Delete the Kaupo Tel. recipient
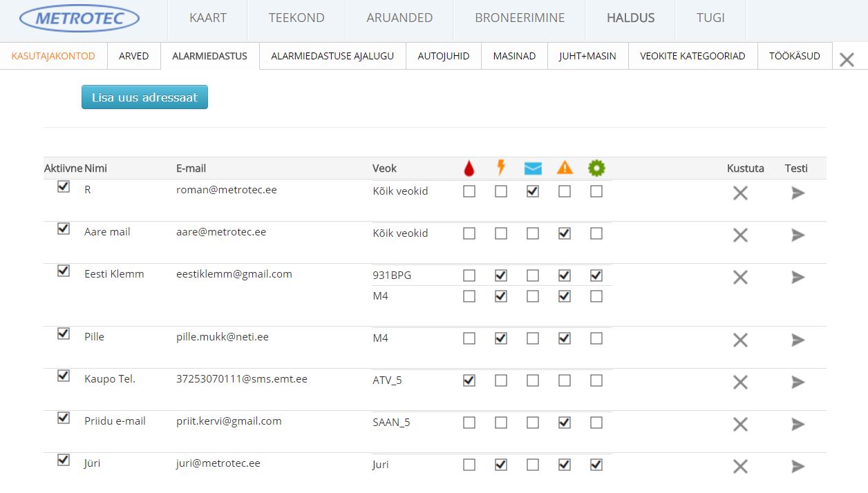This screenshot has width=868, height=493. coord(740,382)
